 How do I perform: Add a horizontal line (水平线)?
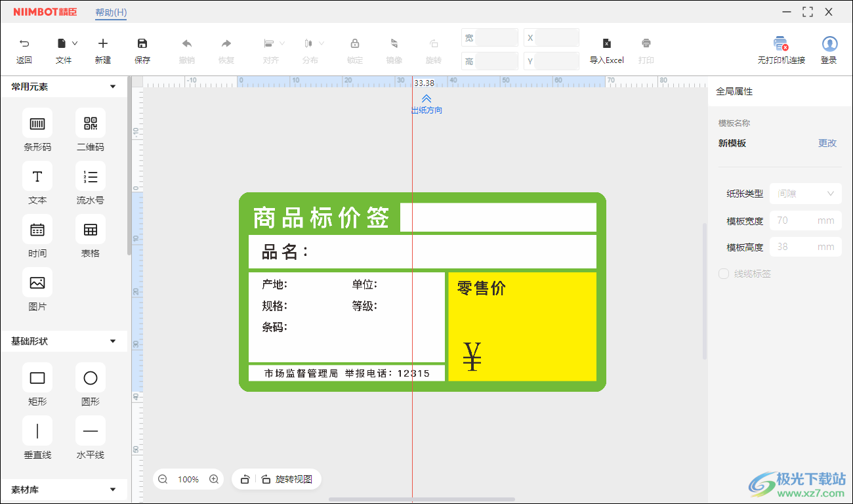point(91,431)
